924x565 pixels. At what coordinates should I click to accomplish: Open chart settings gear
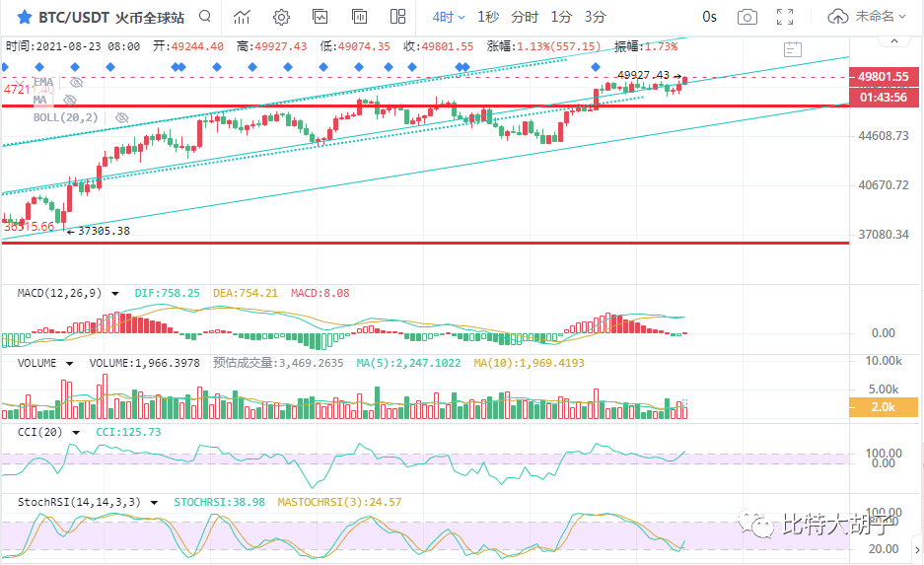[x=281, y=17]
